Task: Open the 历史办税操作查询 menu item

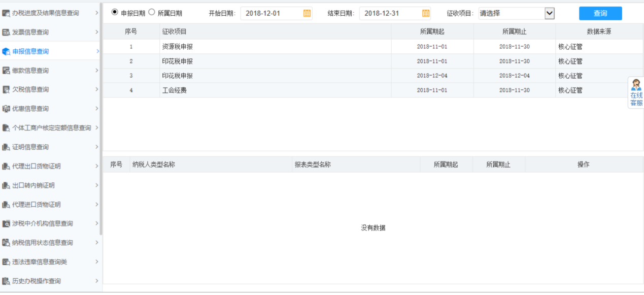Action: pyautogui.click(x=37, y=281)
